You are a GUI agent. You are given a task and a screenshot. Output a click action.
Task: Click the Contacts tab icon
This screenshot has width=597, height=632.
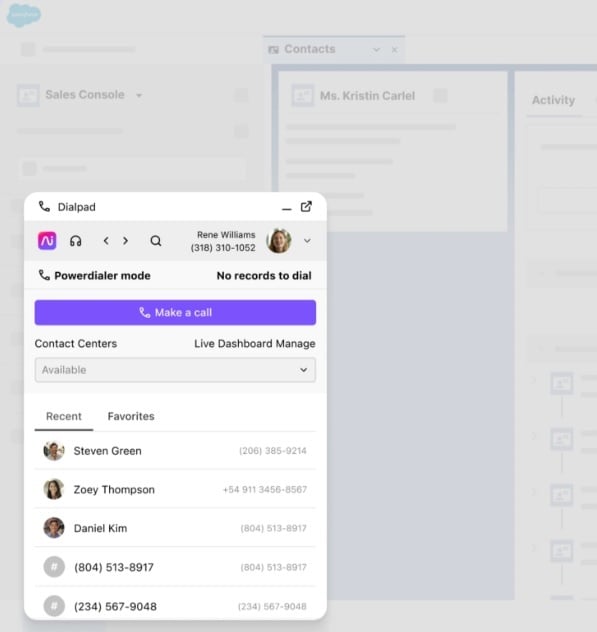(x=274, y=50)
